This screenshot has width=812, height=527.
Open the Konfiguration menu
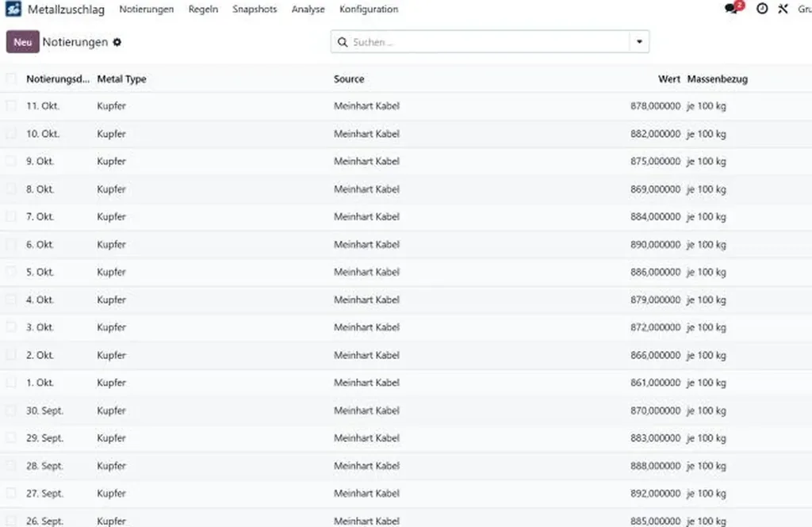coord(369,9)
